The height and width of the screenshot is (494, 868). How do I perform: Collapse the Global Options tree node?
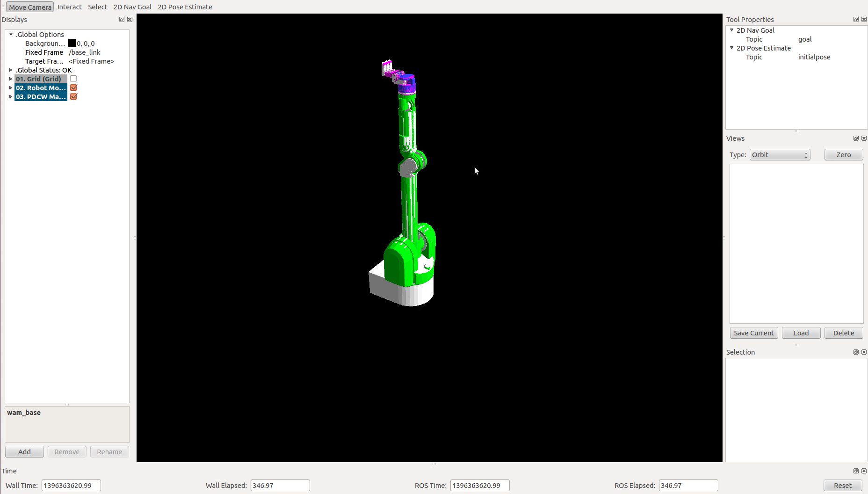click(11, 35)
